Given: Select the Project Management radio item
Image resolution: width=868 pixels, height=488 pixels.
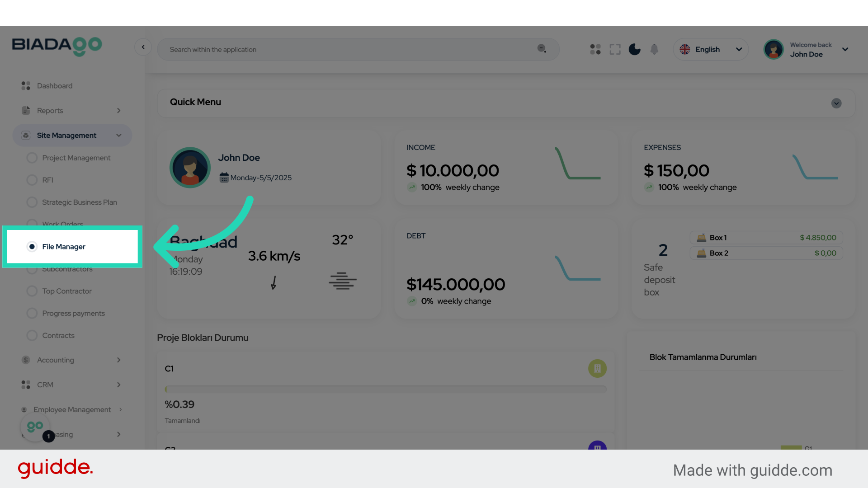Looking at the screenshot, I should [x=76, y=158].
